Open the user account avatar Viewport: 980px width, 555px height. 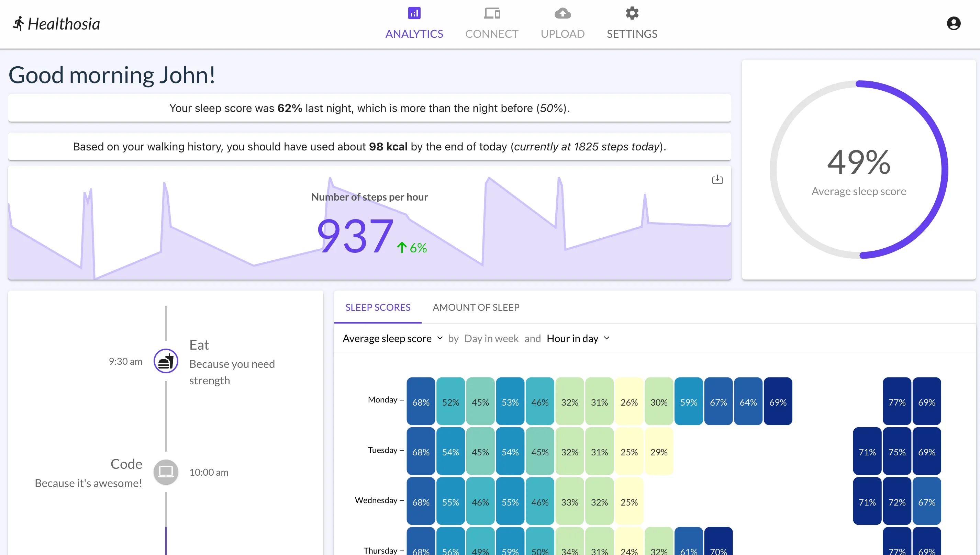tap(954, 24)
